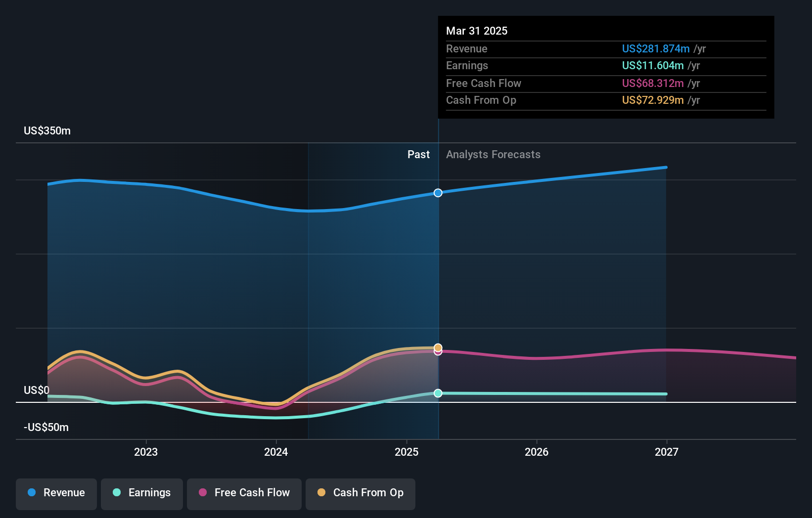This screenshot has height=518, width=812.
Task: Click the US$350m y-axis label
Action: coord(47,131)
